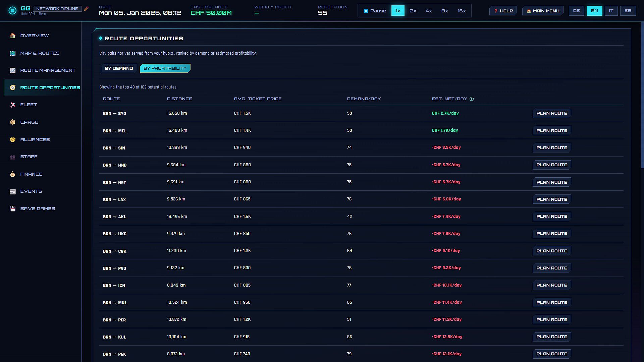Set game speed to 8x
Image resolution: width=644 pixels, height=362 pixels.
445,11
